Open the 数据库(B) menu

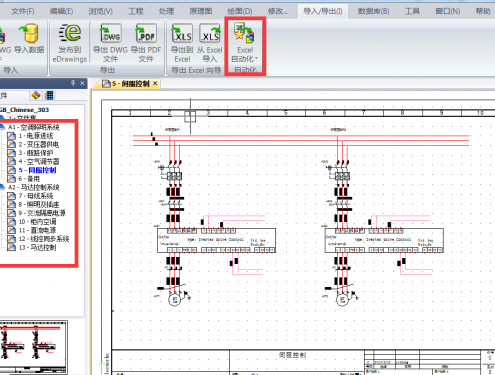[373, 11]
